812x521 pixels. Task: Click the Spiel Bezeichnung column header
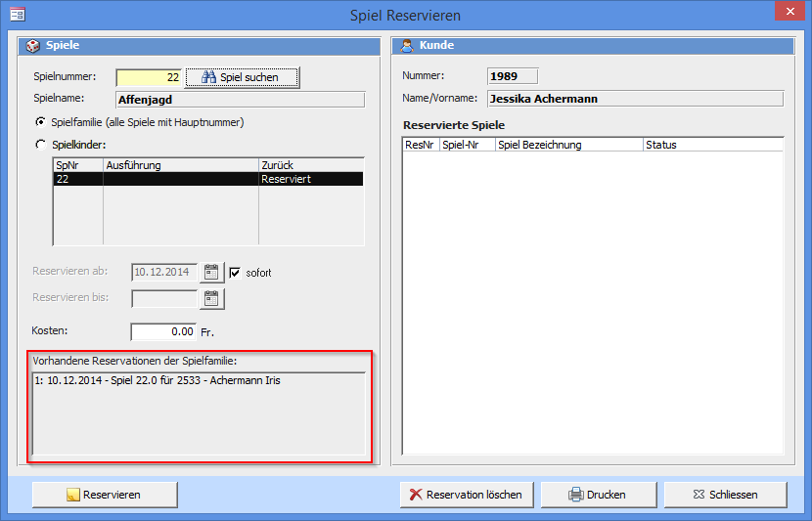(x=569, y=145)
